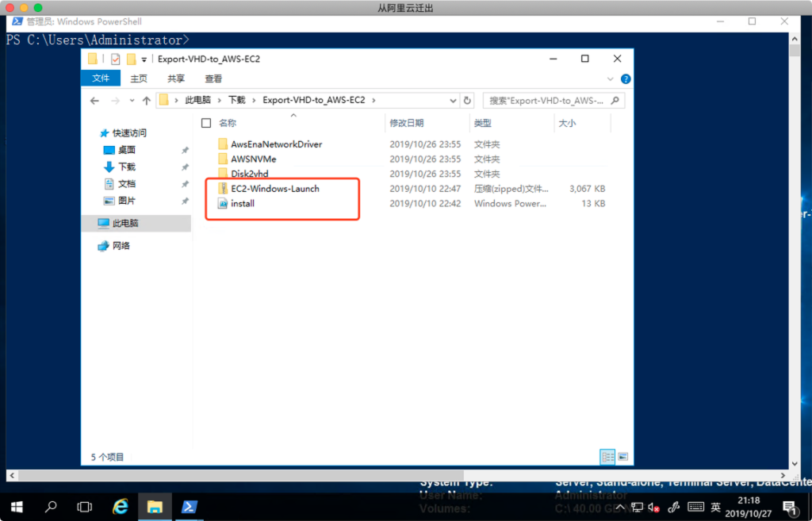Click the back navigation arrow in Explorer
Image resolution: width=812 pixels, height=521 pixels.
click(x=94, y=101)
